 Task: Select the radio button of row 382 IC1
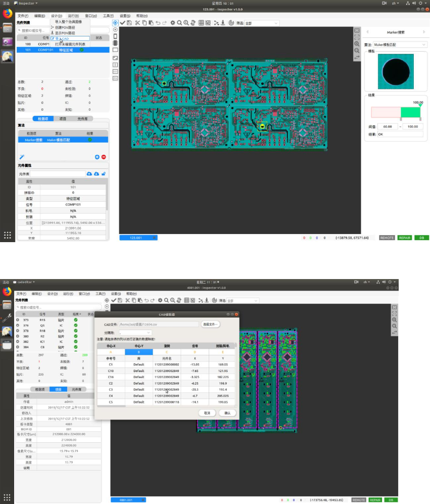pyautogui.click(x=18, y=342)
